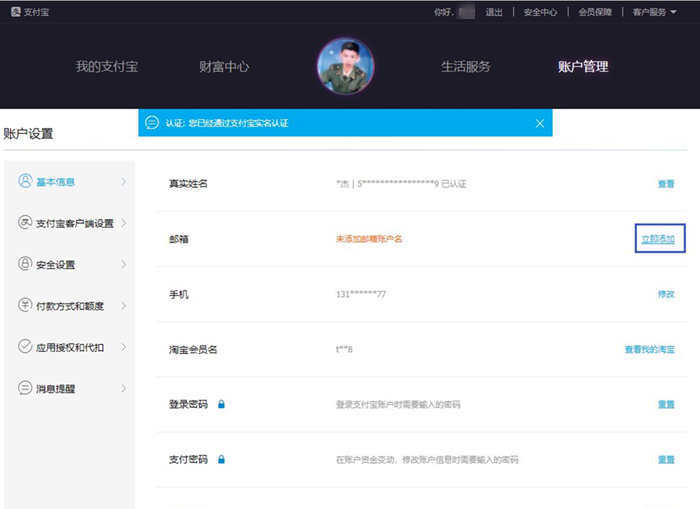Viewport: 700px width, 509px height.
Task: Open the 我的支付宝 tab
Action: click(x=107, y=67)
